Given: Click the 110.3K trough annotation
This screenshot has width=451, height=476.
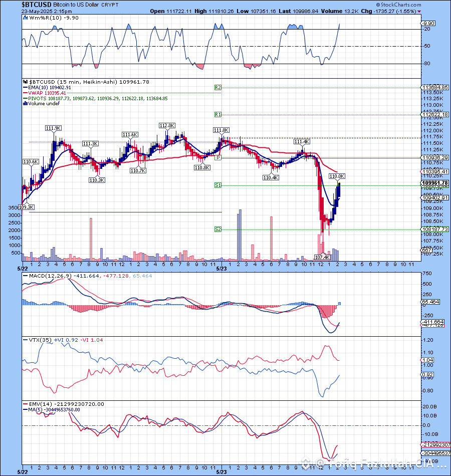Looking at the screenshot, I should click(x=97, y=180).
